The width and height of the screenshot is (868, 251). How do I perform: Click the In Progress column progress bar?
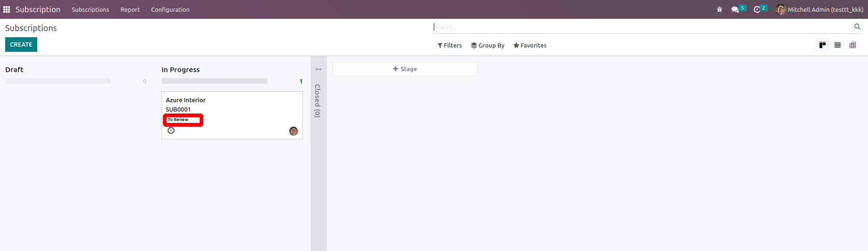(x=214, y=81)
